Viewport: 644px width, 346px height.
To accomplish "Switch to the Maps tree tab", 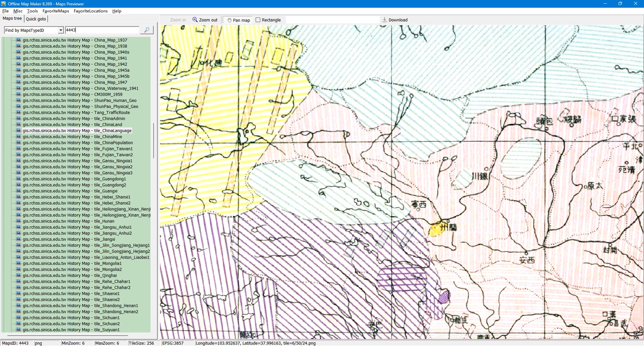I will pos(12,18).
